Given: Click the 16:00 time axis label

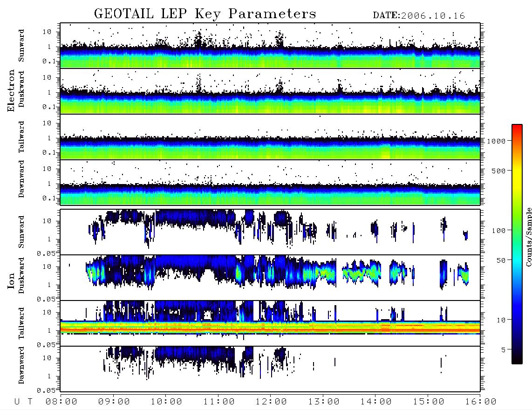Looking at the screenshot, I should pyautogui.click(x=481, y=402).
